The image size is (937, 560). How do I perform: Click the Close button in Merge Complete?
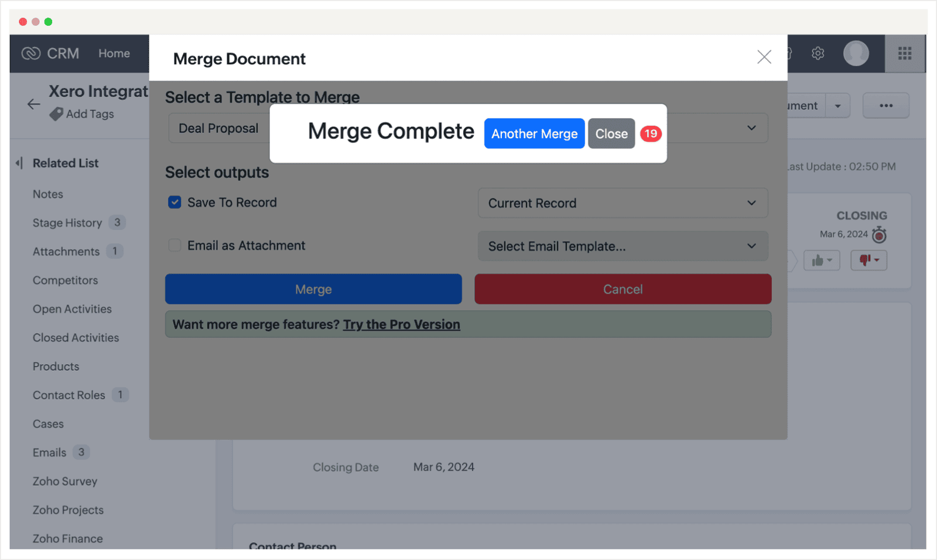point(611,133)
